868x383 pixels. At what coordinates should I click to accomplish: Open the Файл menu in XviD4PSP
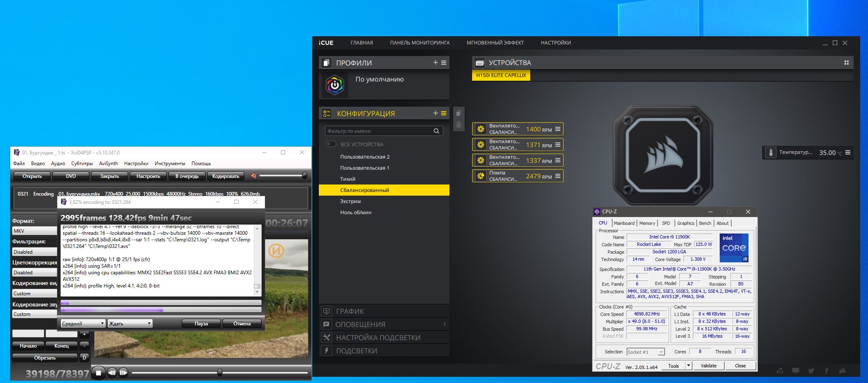point(19,163)
